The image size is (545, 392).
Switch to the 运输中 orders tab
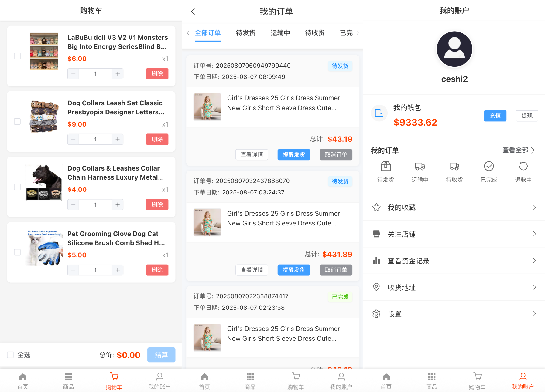click(x=280, y=33)
